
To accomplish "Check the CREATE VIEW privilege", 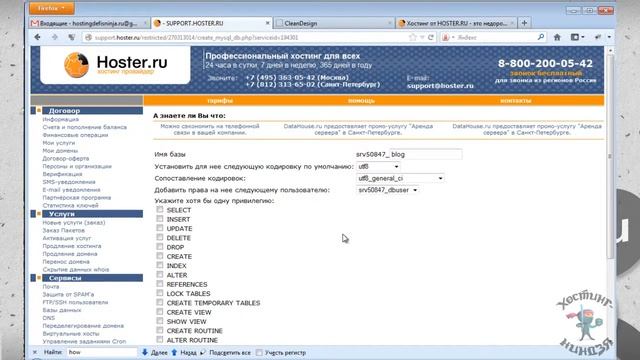I will 160,312.
